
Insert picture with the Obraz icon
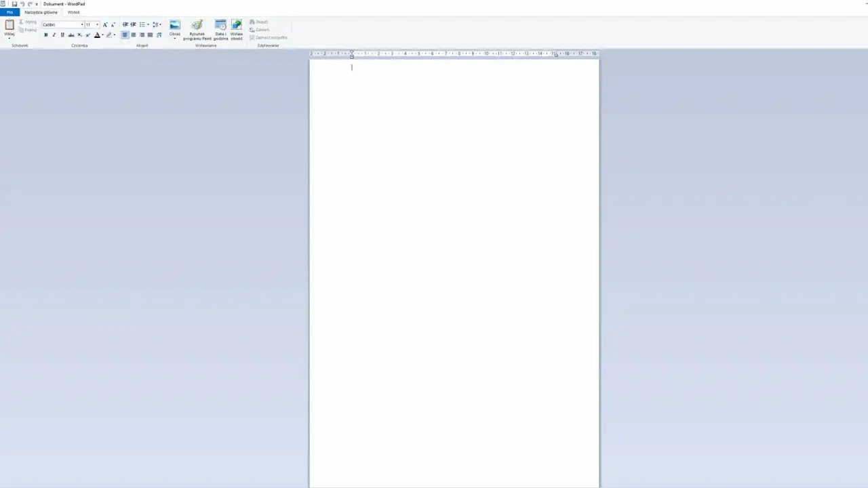point(175,25)
